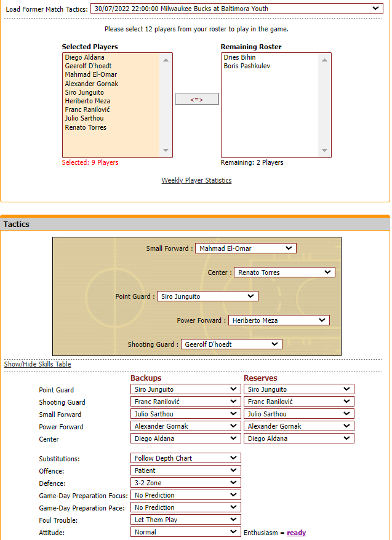The width and height of the screenshot is (392, 540).
Task: Click Selected Players list scroll down arrow
Action: point(166,150)
